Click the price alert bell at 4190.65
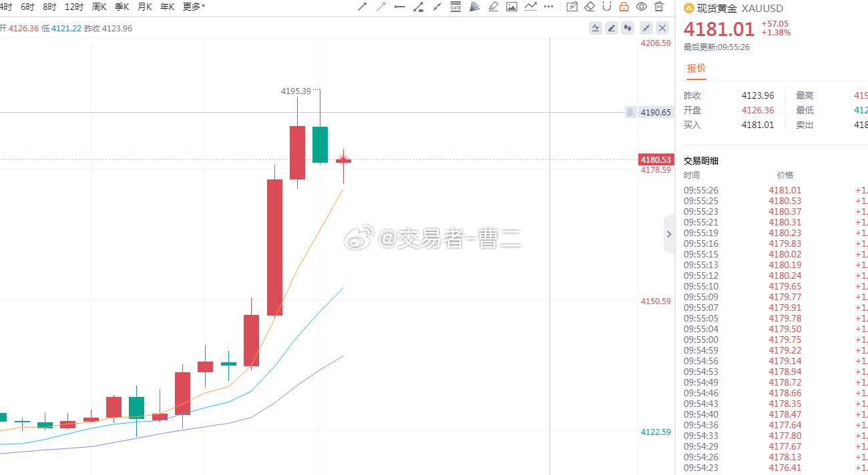Viewport: 868px width, 475px height. 630,112
